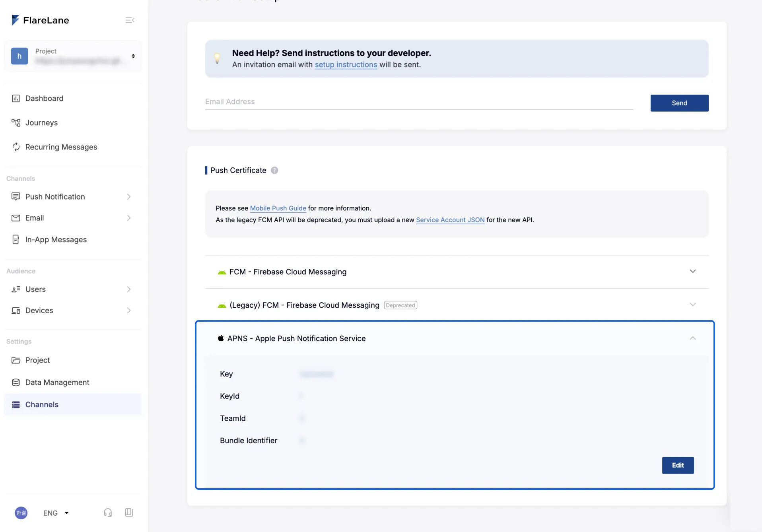
Task: Click the 'APNS - Apple Push Notification Service' title
Action: [x=296, y=338]
